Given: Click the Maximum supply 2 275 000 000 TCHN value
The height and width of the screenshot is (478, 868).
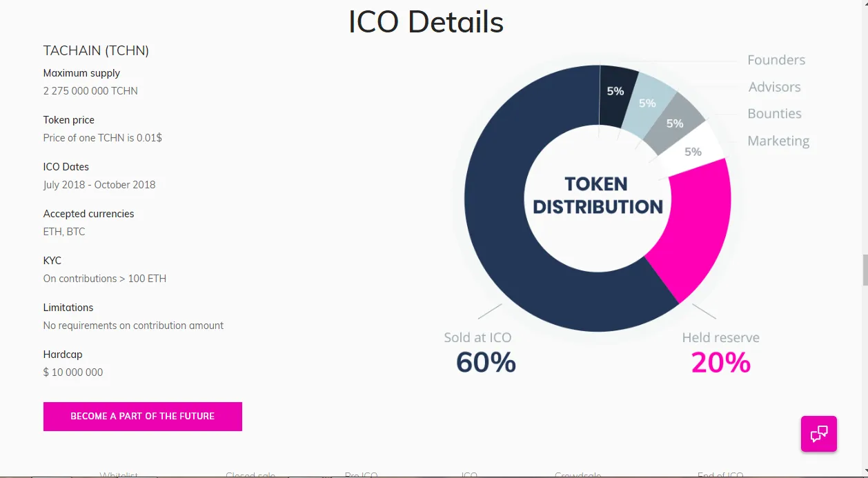Looking at the screenshot, I should click(x=90, y=91).
